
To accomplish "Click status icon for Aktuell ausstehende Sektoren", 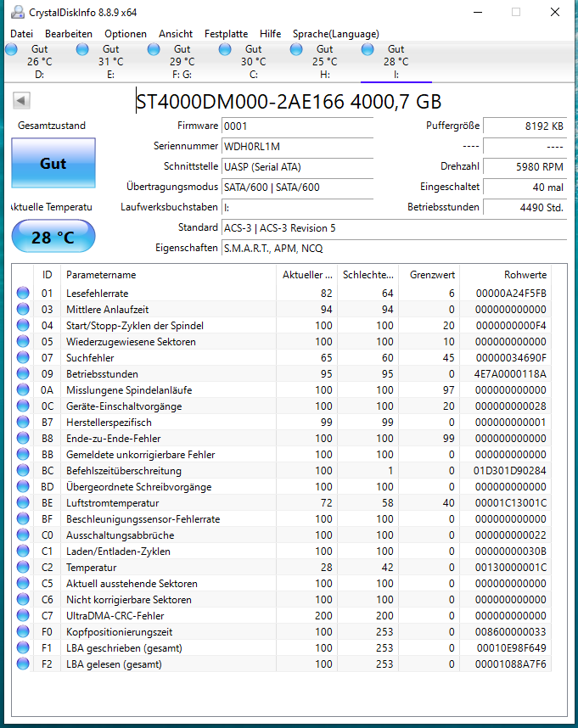I will pyautogui.click(x=23, y=583).
